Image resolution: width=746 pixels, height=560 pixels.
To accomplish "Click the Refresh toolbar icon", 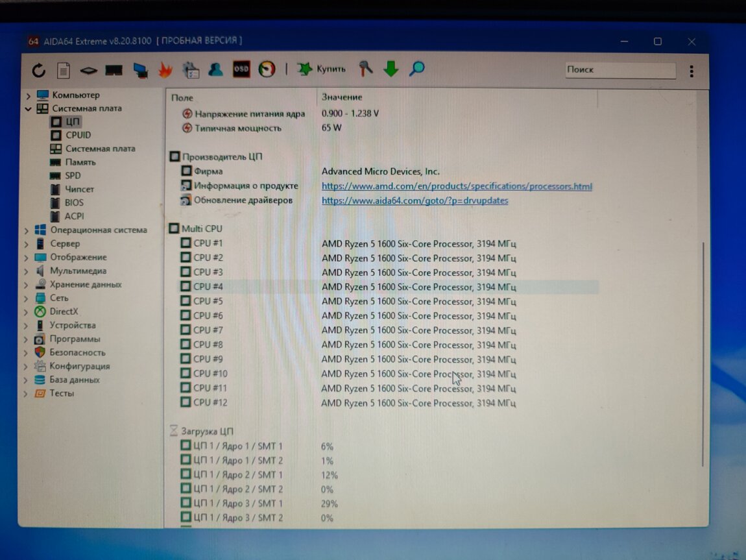I will [39, 70].
